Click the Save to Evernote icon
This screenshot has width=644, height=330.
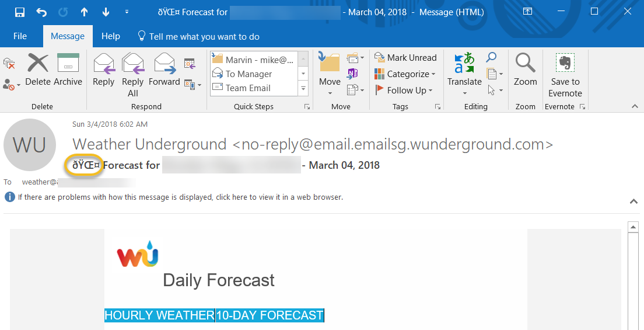tap(565, 63)
